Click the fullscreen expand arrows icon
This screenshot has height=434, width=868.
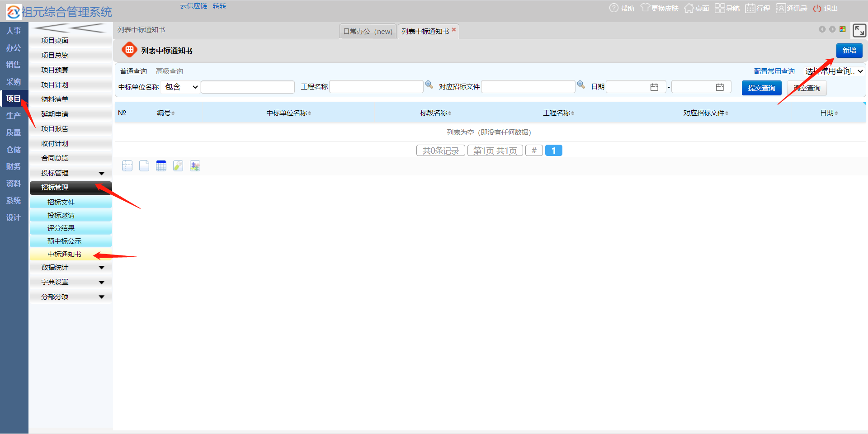tap(859, 30)
